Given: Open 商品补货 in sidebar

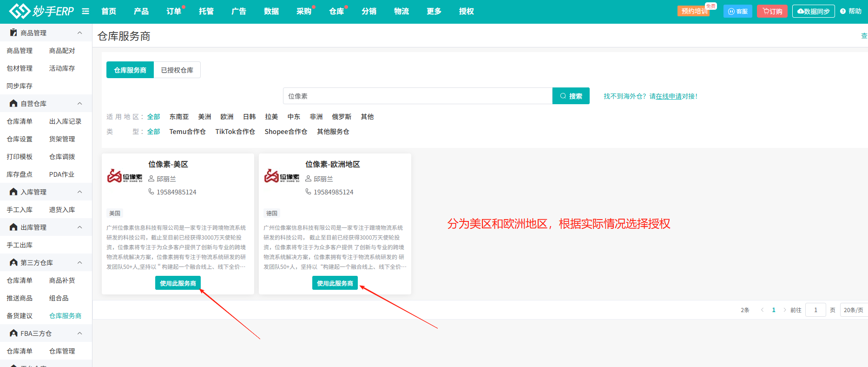Looking at the screenshot, I should tap(62, 280).
